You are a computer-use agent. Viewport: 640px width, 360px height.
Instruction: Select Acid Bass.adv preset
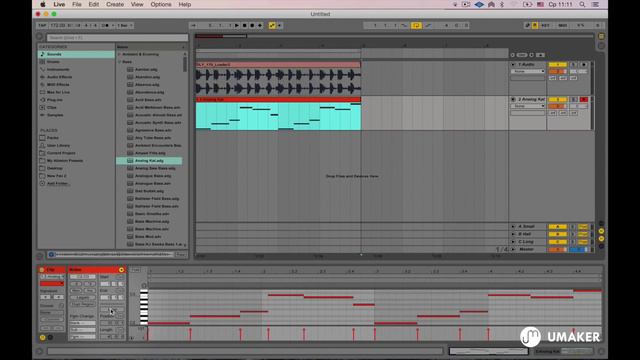point(149,100)
